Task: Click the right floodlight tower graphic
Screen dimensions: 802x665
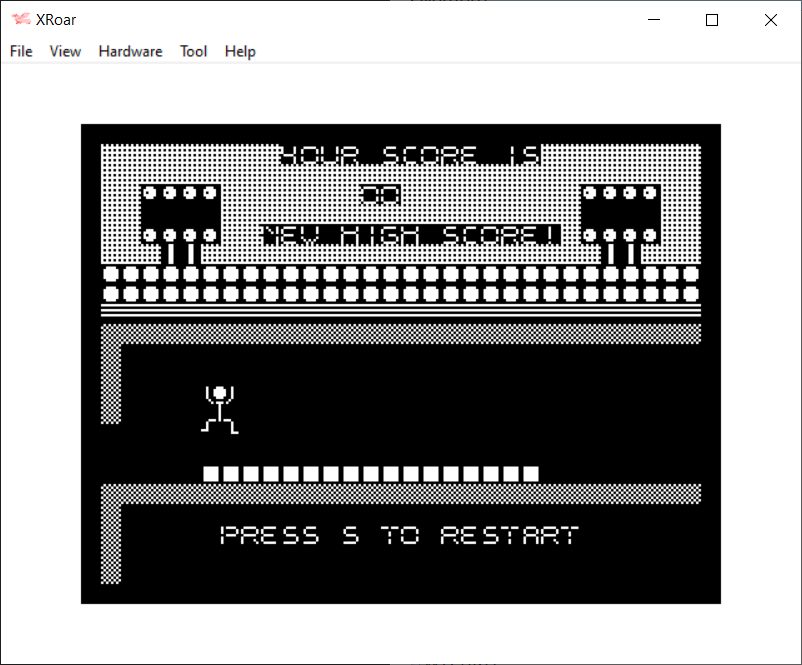Action: [x=620, y=215]
